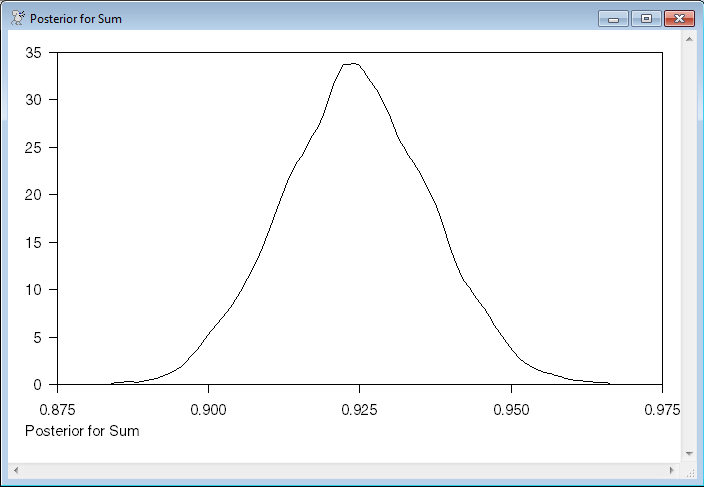
Task: Click the horizontal scrollbar track
Action: pyautogui.click(x=340, y=470)
